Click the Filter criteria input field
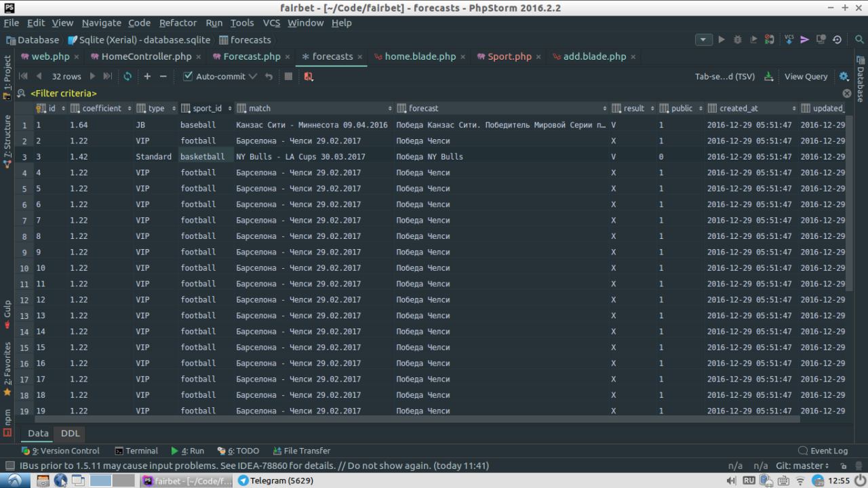The height and width of the screenshot is (488, 868). click(x=64, y=93)
